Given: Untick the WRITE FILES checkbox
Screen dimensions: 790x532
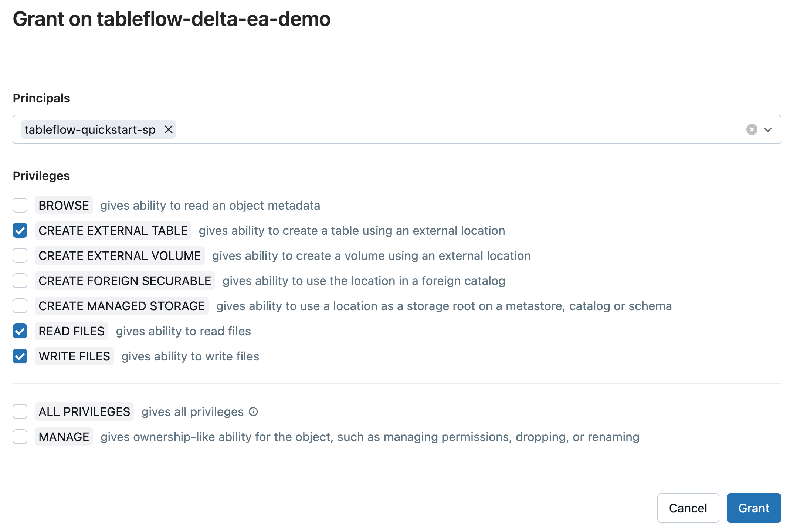Looking at the screenshot, I should coord(20,356).
